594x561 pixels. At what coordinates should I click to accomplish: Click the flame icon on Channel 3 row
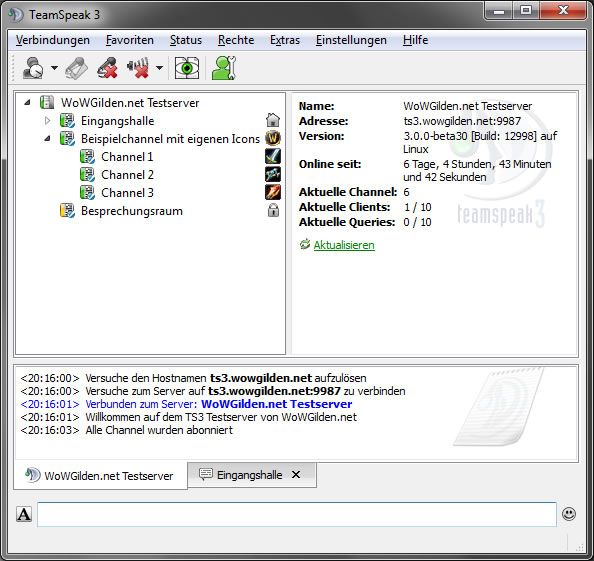pos(273,192)
